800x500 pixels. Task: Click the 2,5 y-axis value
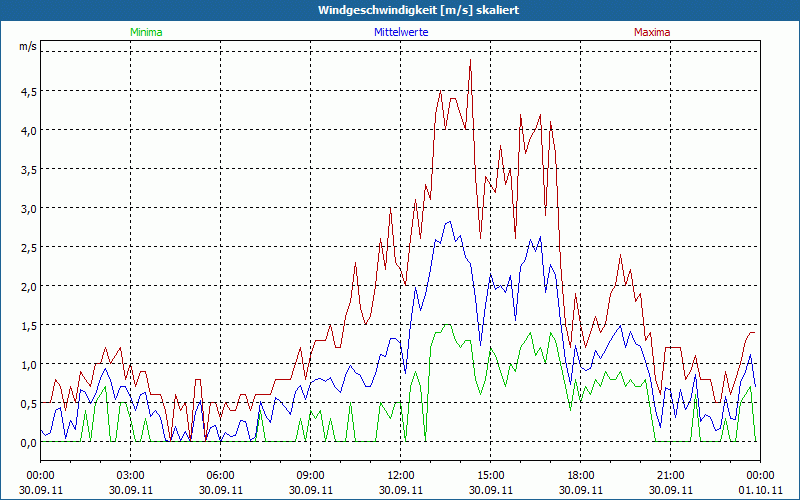click(x=29, y=247)
